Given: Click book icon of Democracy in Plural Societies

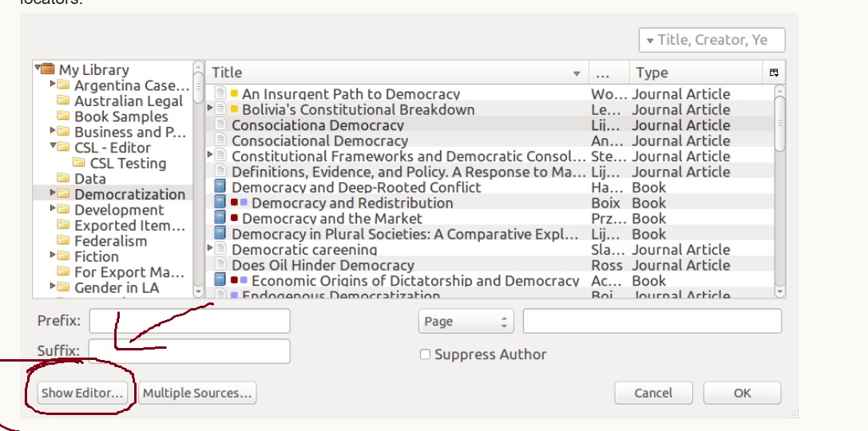Looking at the screenshot, I should (x=220, y=234).
